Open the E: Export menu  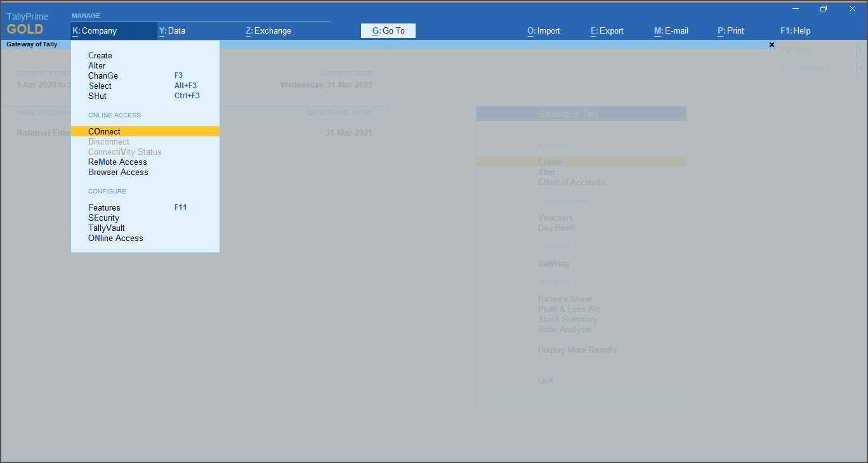[x=606, y=30]
